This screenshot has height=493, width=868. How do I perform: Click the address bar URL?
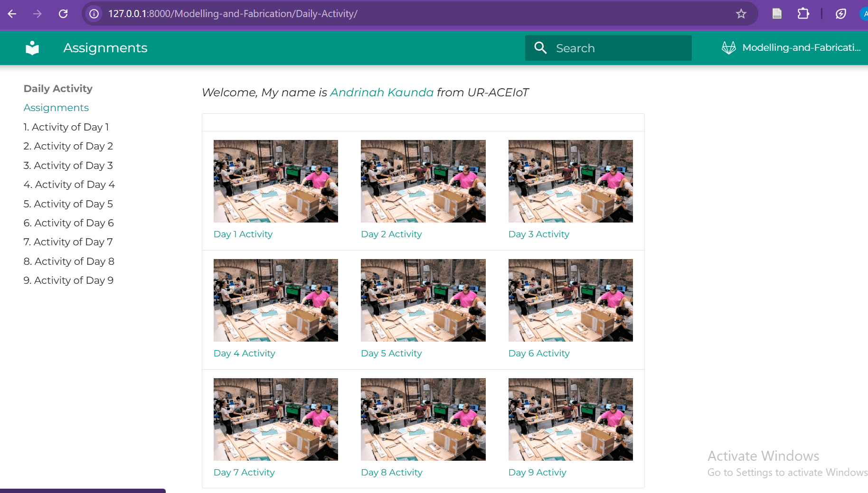coord(233,14)
